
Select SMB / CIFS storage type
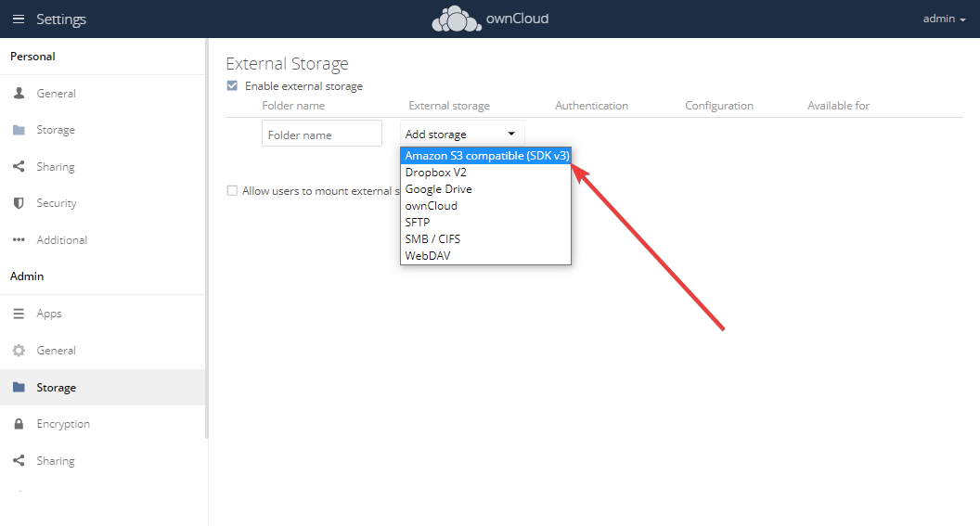coord(432,238)
